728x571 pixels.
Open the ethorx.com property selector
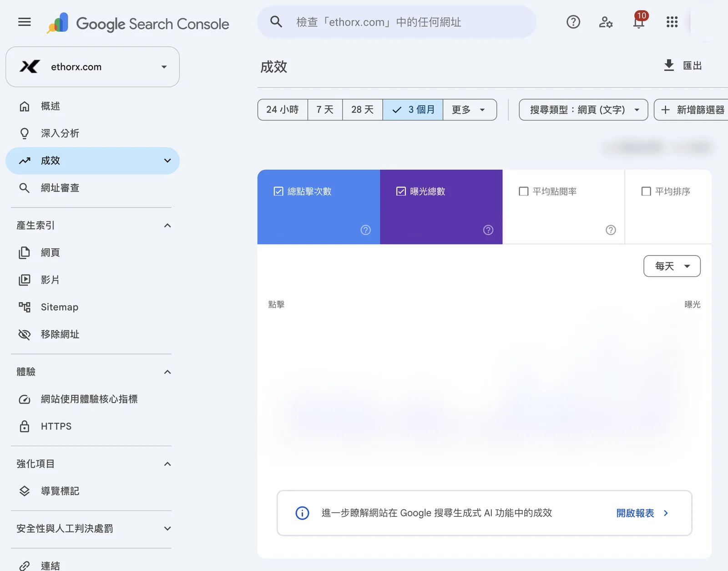point(92,67)
